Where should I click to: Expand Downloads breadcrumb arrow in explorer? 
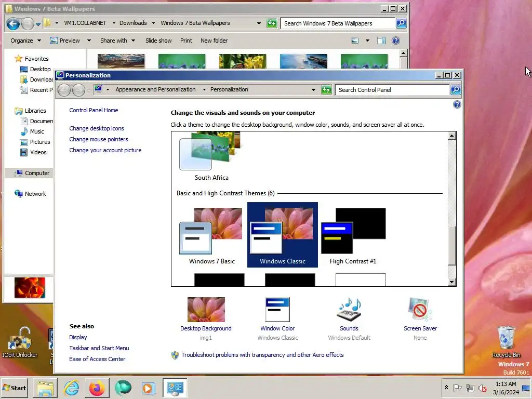[x=153, y=23]
